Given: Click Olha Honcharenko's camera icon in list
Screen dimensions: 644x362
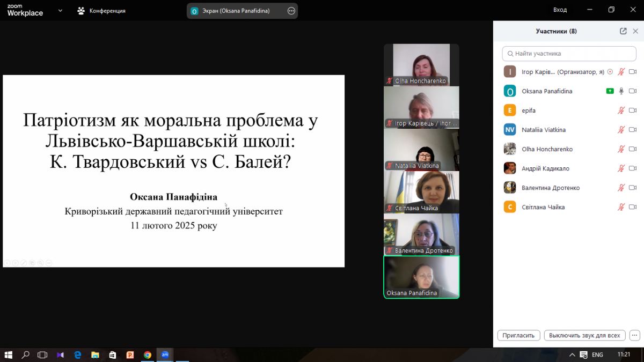Looking at the screenshot, I should pyautogui.click(x=633, y=149).
